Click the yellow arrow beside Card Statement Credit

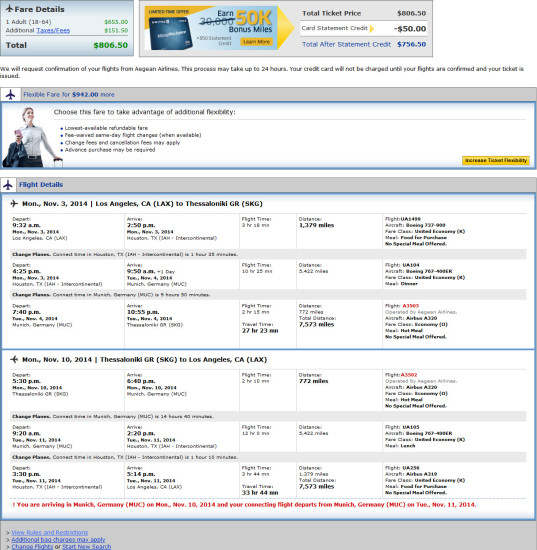(x=372, y=28)
